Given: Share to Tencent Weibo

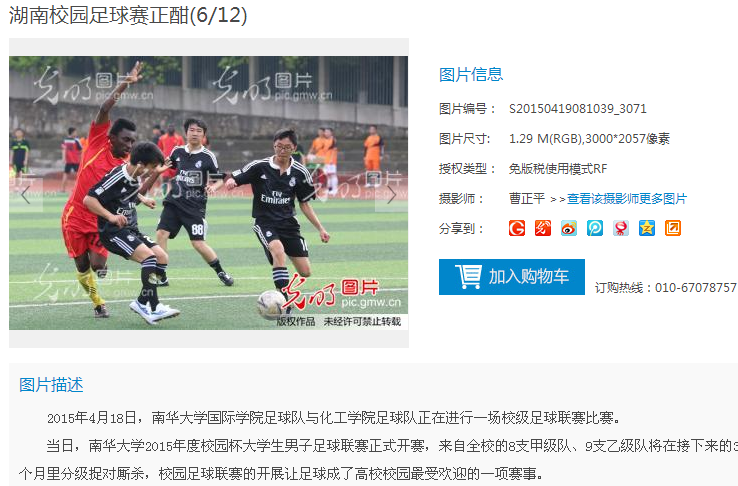Looking at the screenshot, I should click(595, 228).
